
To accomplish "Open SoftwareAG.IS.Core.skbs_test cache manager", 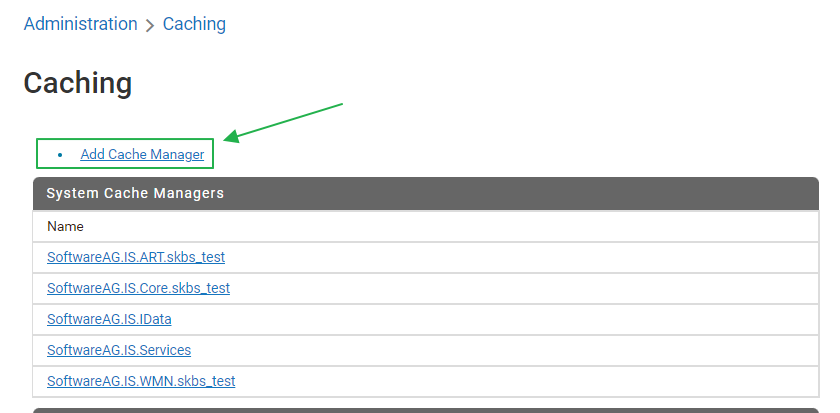I will point(138,288).
